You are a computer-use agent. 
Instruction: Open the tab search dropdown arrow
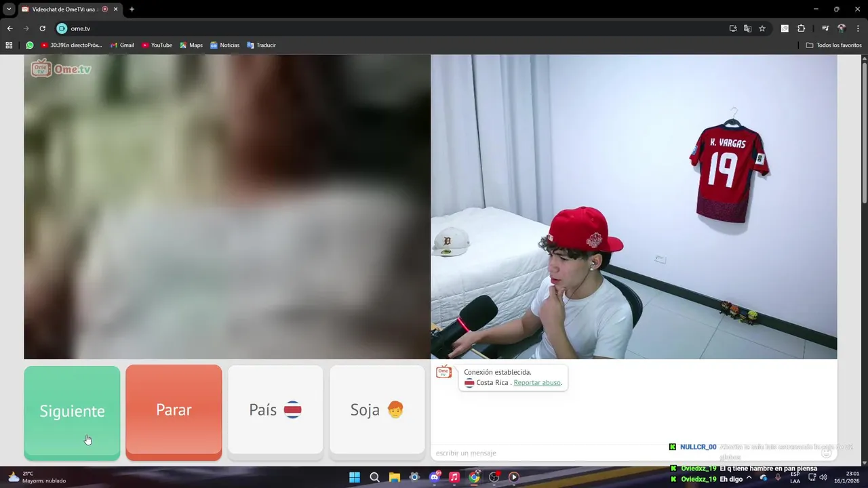point(9,9)
